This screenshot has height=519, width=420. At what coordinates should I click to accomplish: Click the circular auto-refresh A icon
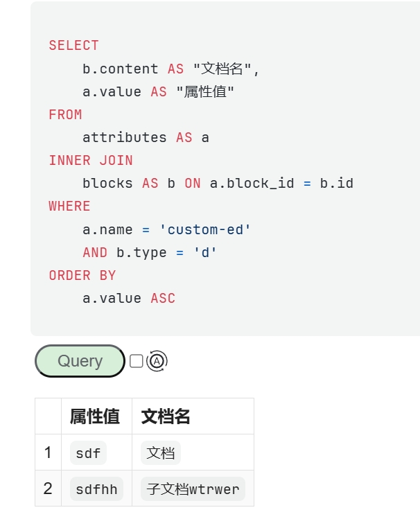[157, 361]
